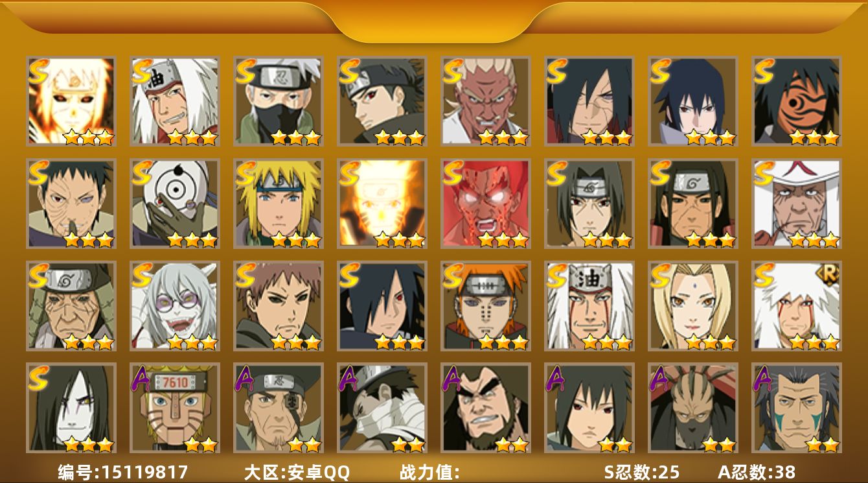This screenshot has width=868, height=483.
Task: Open the masked silver-haired Kakashi portrait
Action: 279,100
